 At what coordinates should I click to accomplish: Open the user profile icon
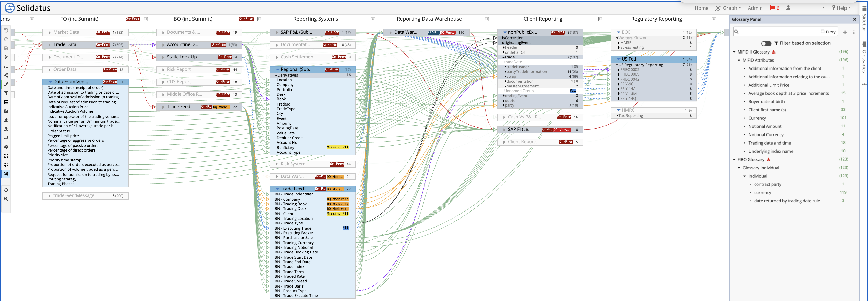788,8
